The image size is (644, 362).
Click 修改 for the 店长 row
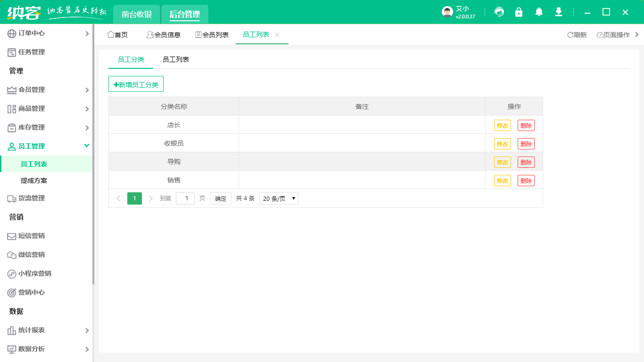(502, 125)
